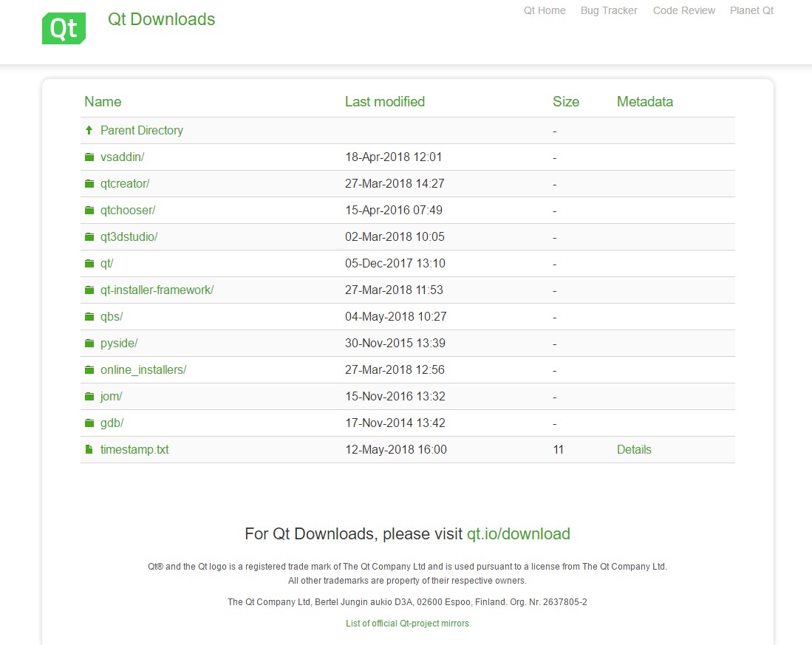Open the online_installers/ folder link
Image resolution: width=812 pixels, height=645 pixels.
(143, 369)
